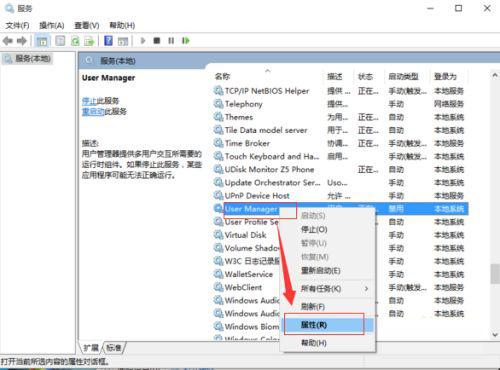Viewport: 500px width, 370px height.
Task: Click the gear icon beside Telephony
Action: (218, 104)
